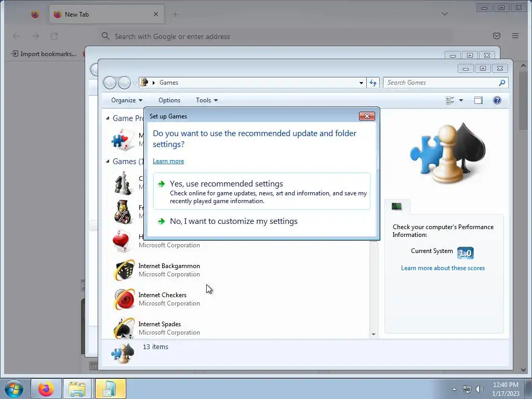Click the scroll up arrow at the right window edge
Viewport: 532px width, 399px height.
[523, 65]
